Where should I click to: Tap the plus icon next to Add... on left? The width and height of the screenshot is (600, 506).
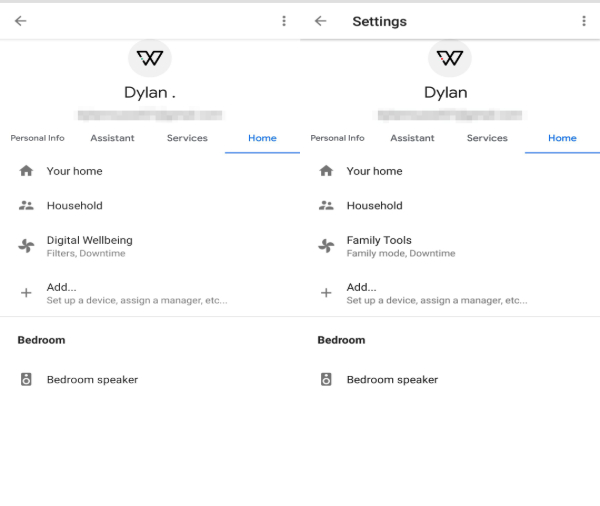(26, 293)
